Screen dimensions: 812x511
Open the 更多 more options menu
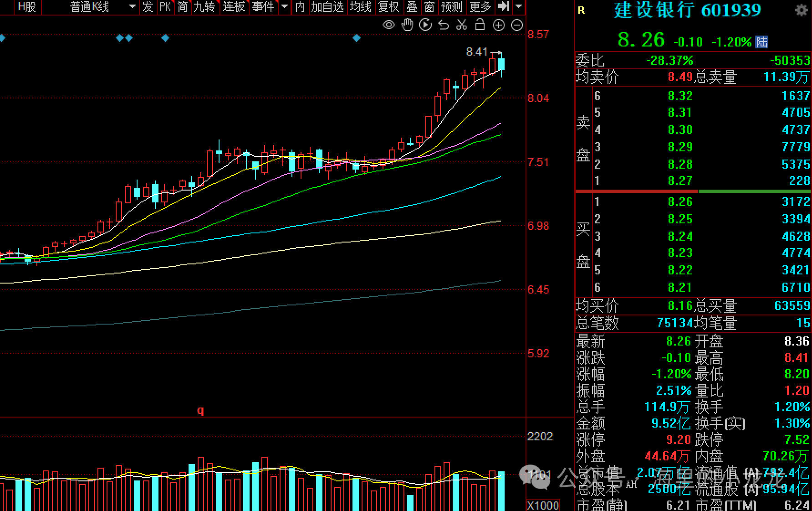(x=480, y=6)
